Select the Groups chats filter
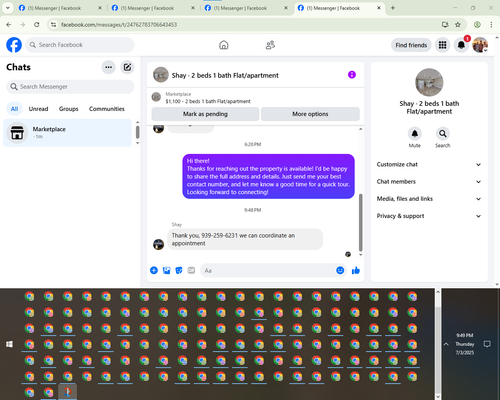 coord(68,109)
